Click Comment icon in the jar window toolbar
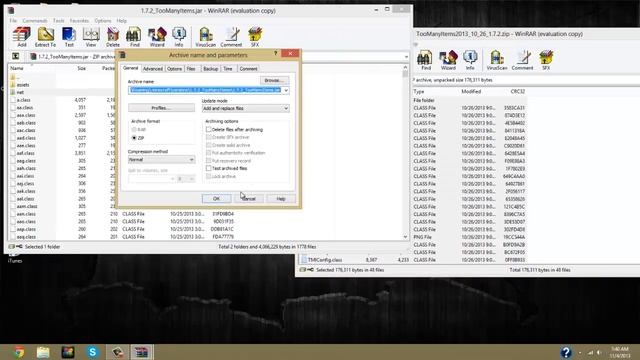The width and height of the screenshot is (640, 360). click(231, 36)
